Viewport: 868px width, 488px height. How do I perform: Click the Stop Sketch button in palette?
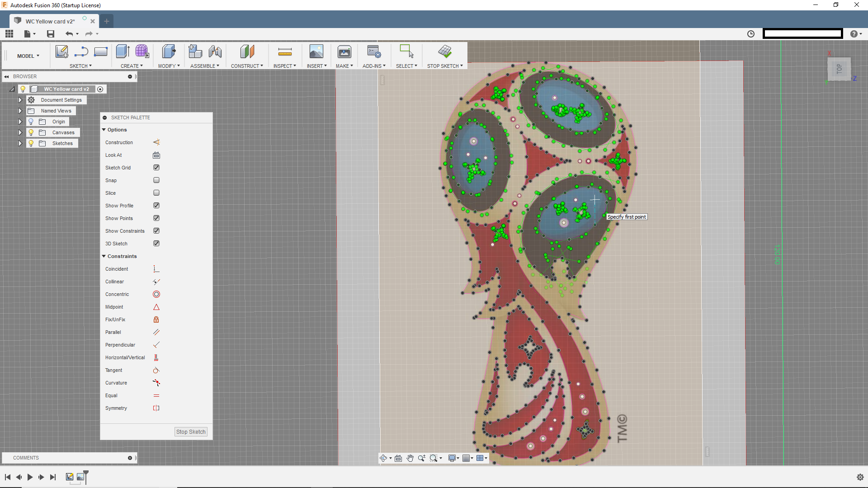pyautogui.click(x=191, y=432)
